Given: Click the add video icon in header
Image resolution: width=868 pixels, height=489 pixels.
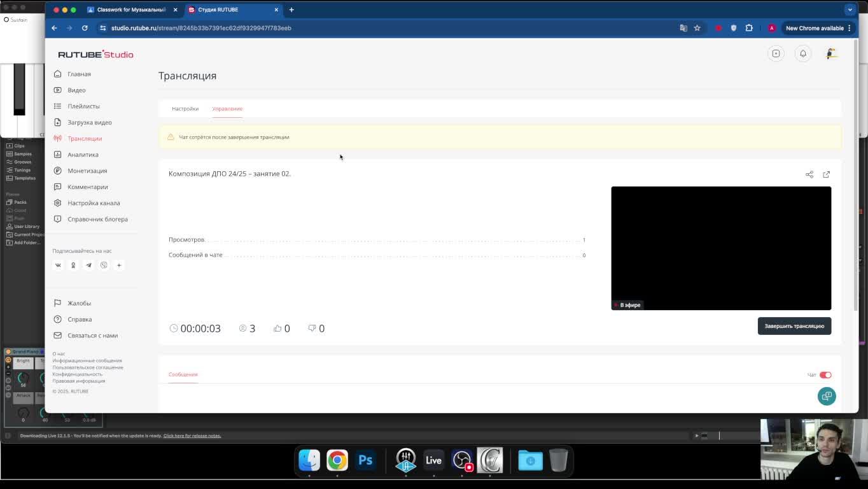Looking at the screenshot, I should (776, 53).
